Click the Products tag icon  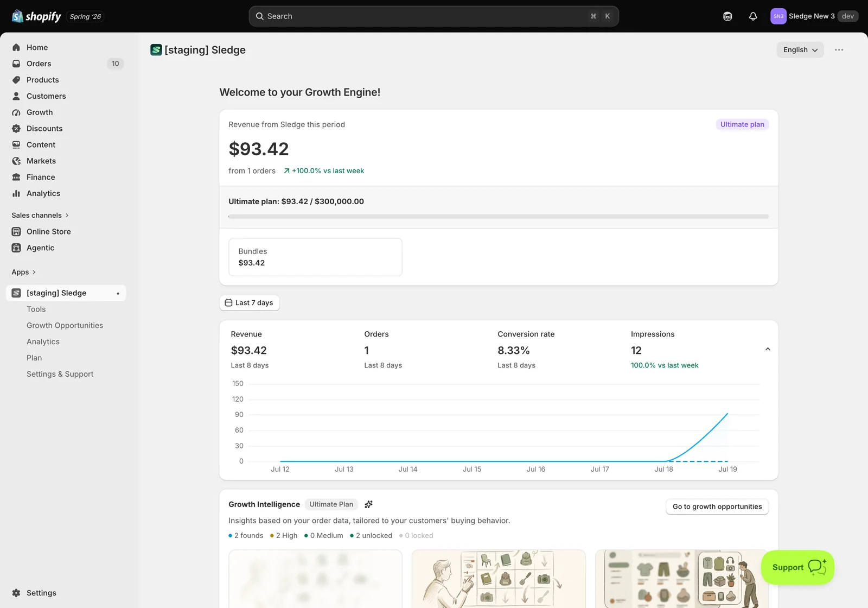click(16, 80)
